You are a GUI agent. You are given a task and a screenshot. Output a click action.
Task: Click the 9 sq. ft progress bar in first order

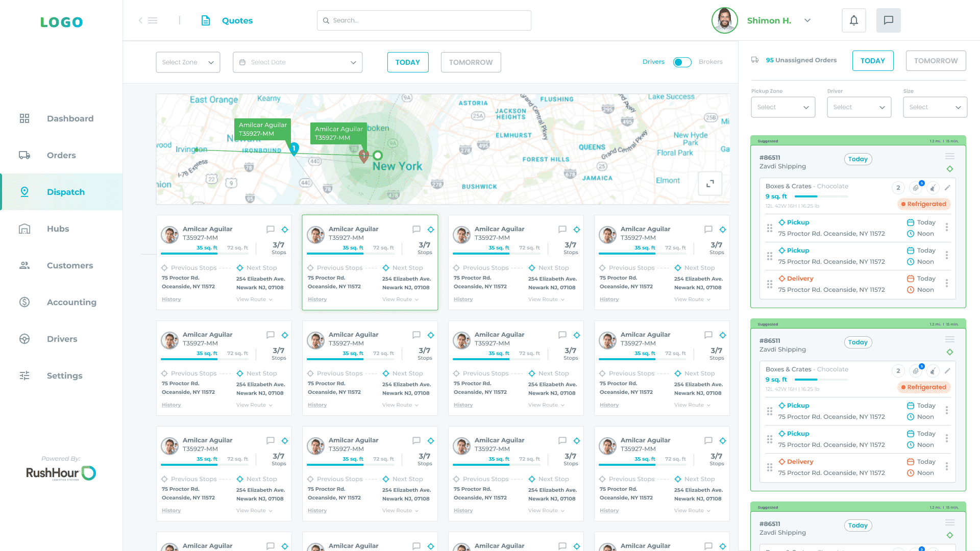click(821, 196)
